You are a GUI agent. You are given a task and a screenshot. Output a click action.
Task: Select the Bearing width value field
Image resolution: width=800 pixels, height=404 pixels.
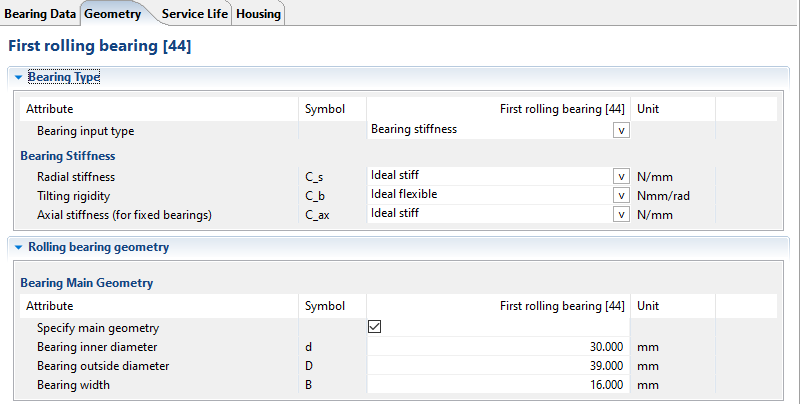point(498,385)
